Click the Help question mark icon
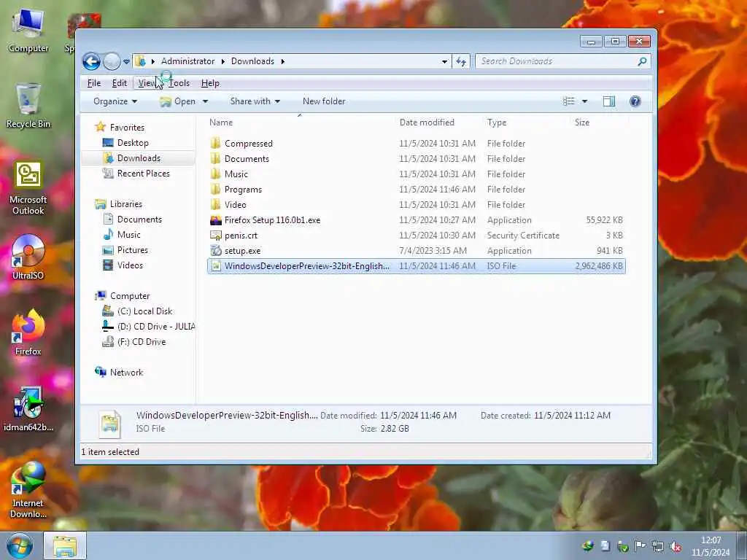The width and height of the screenshot is (747, 560). pyautogui.click(x=635, y=101)
